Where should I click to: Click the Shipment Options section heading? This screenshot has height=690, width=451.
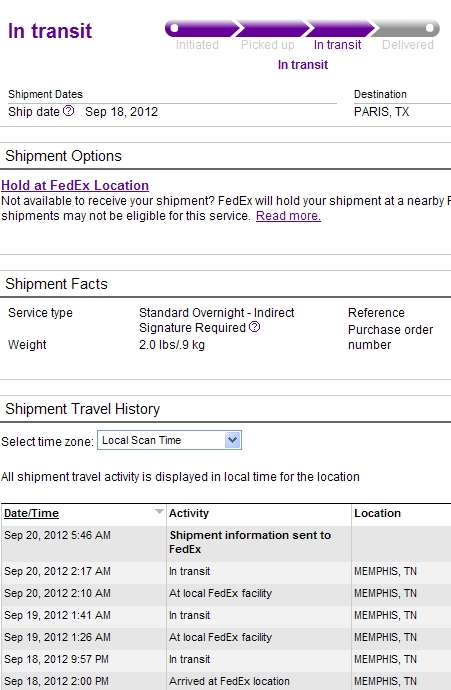pyautogui.click(x=63, y=156)
